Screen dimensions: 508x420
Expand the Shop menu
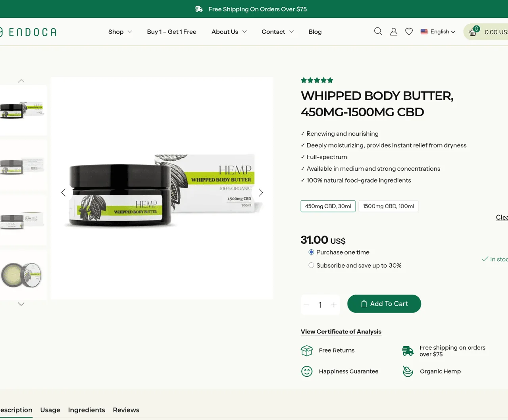tap(120, 32)
